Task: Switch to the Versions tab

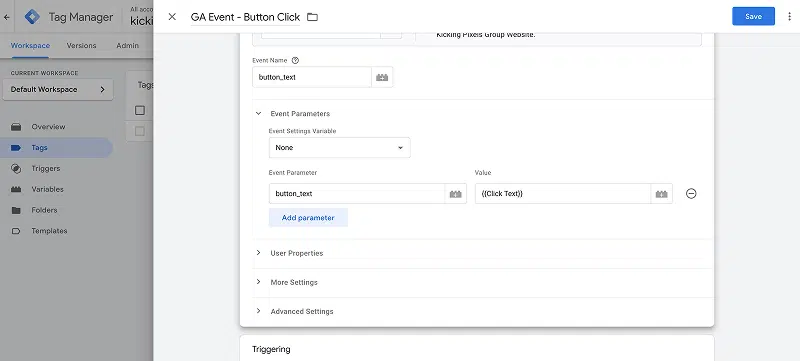Action: (81, 45)
